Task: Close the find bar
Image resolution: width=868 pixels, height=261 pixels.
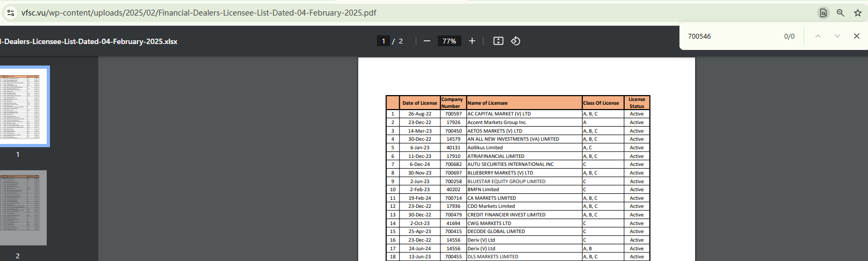Action: coord(857,36)
